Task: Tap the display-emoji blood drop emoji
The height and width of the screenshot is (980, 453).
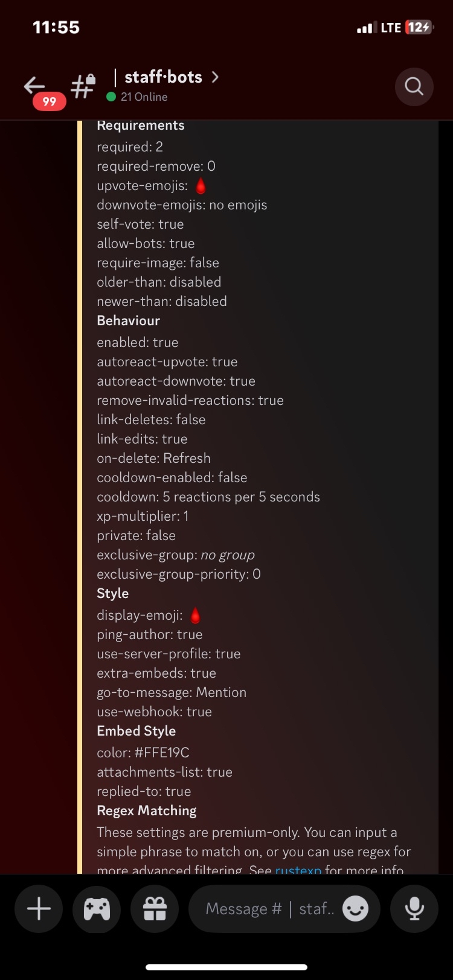Action: (x=195, y=616)
